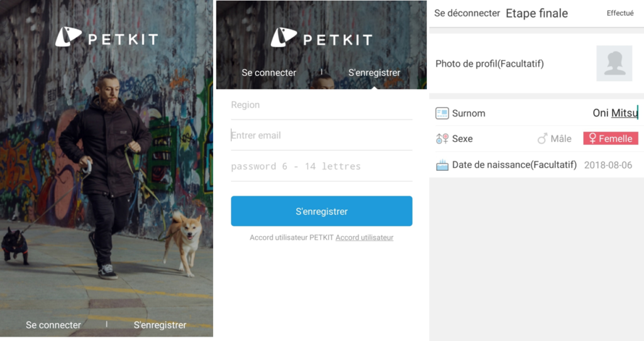Select the Mâle gender option
The image size is (644, 341).
[554, 139]
